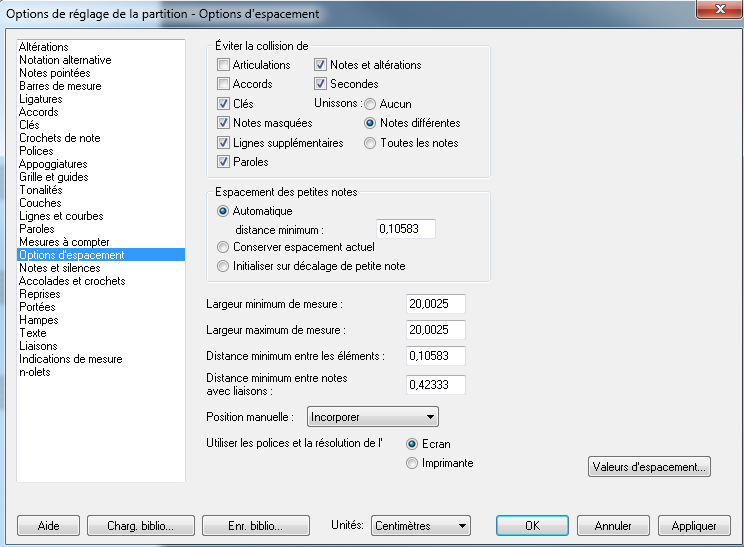This screenshot has height=547, width=744.
Task: Select Imprimante resolution radio button
Action: click(412, 463)
